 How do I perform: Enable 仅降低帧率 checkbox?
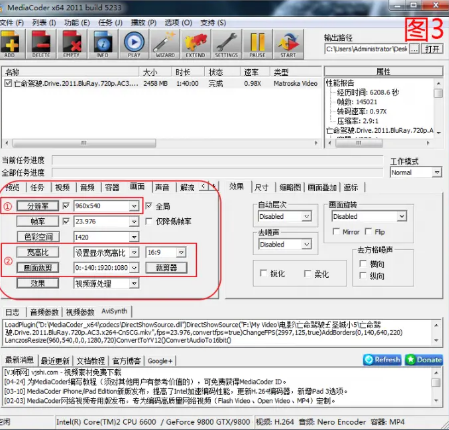click(x=149, y=221)
